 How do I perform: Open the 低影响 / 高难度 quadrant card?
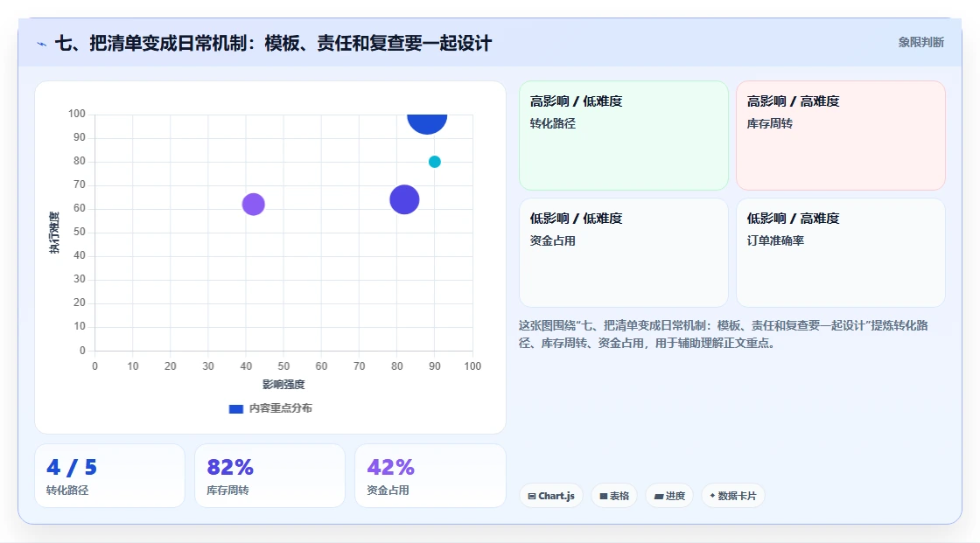click(841, 253)
